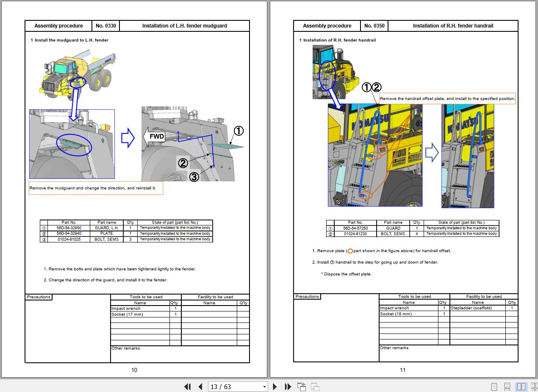Click the note about handrail offset plate
Image resolution: width=538 pixels, height=392 pixels.
[447, 99]
